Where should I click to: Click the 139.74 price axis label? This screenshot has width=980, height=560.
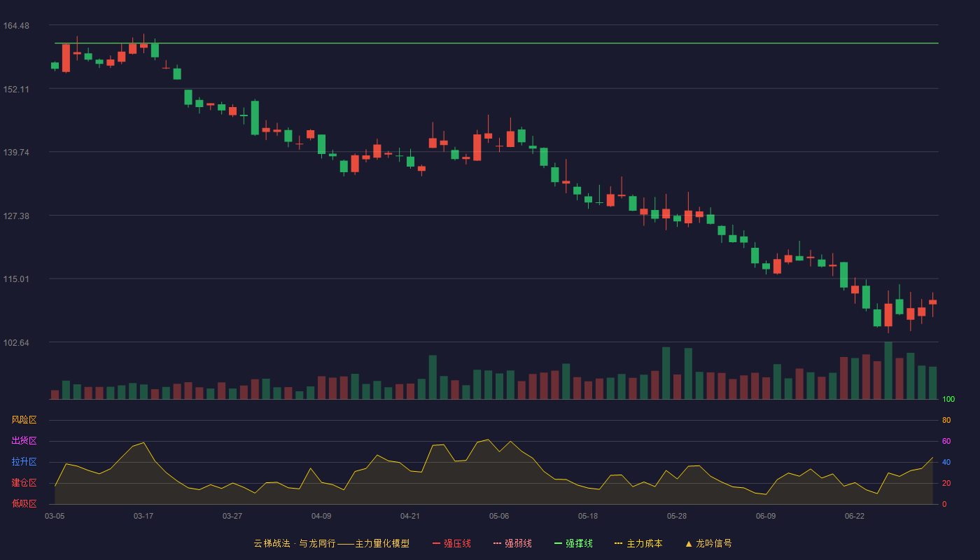[16, 153]
